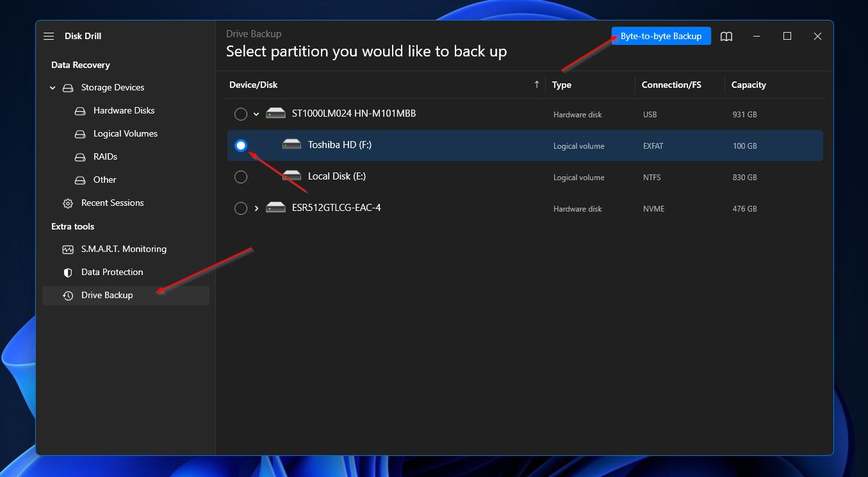Click the Logical Volumes drive icon
The image size is (868, 477).
(x=80, y=134)
